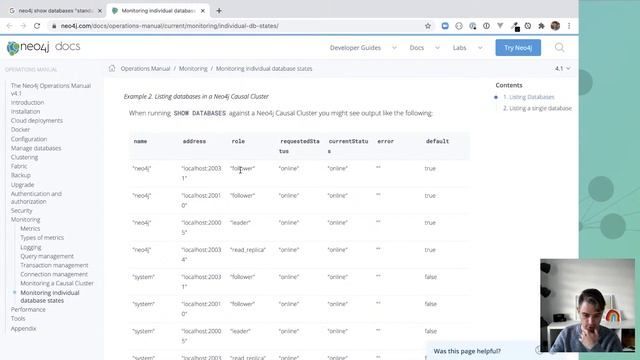Go forward with the browser forward arrow
Screen dimensions: 640x360
coord(23,26)
